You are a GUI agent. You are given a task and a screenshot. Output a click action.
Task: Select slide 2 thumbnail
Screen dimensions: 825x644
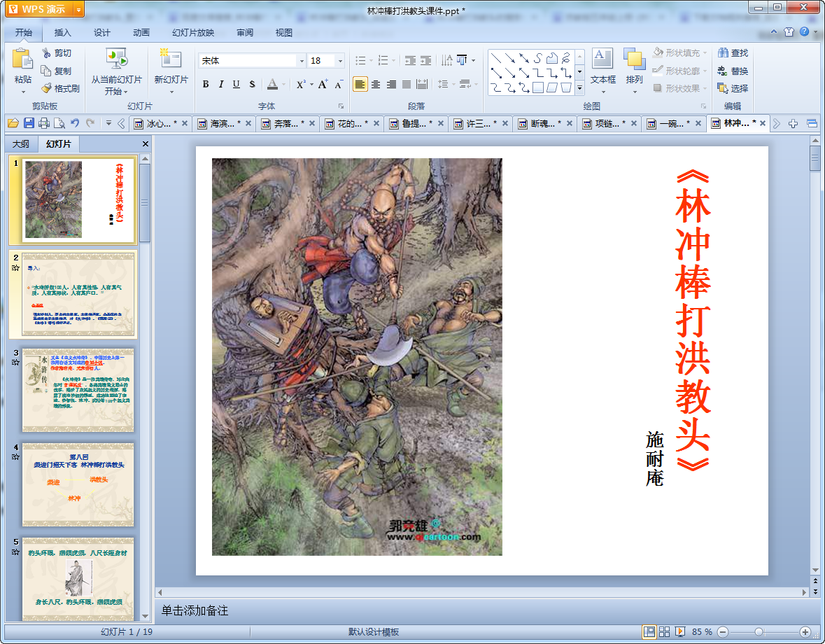click(x=78, y=295)
